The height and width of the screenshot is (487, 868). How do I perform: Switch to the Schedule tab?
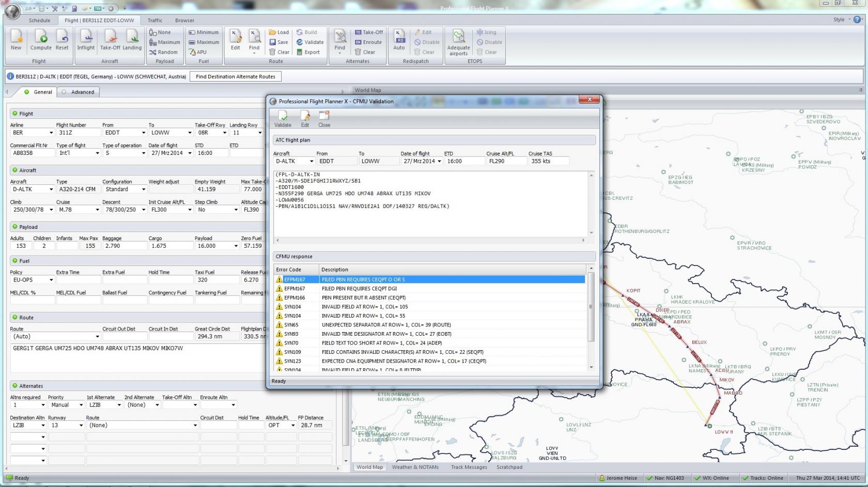point(39,21)
